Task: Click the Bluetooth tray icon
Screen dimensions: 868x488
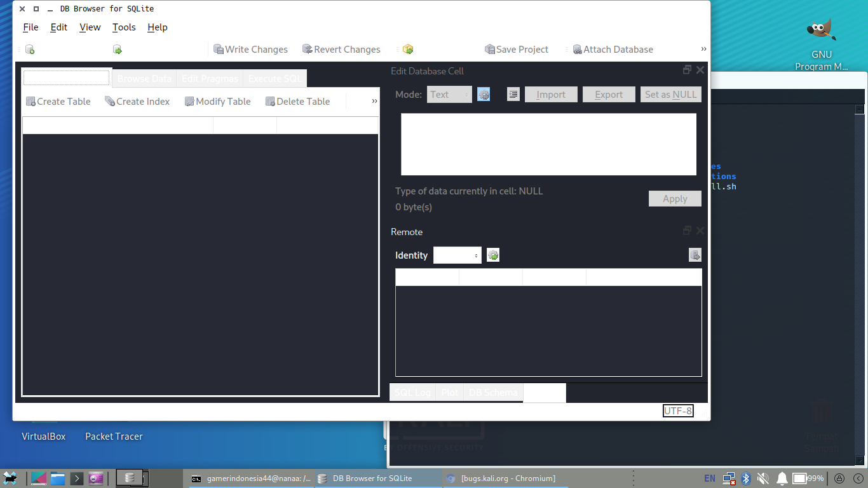Action: [747, 478]
